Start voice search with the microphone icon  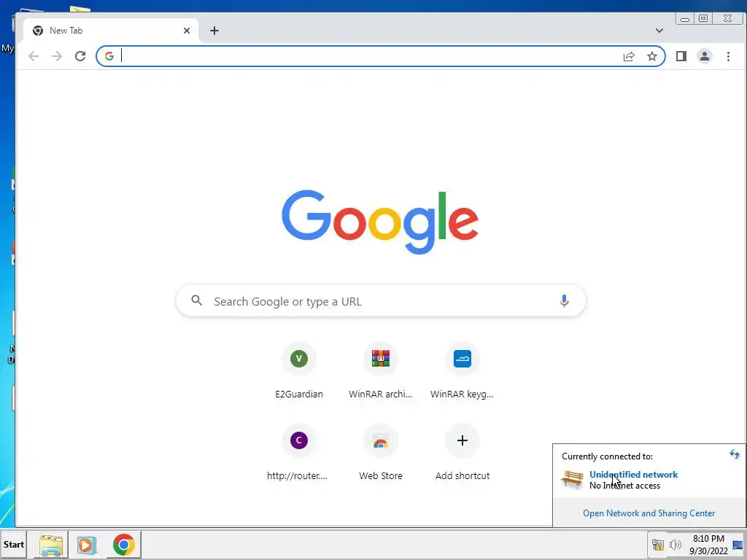tap(564, 301)
